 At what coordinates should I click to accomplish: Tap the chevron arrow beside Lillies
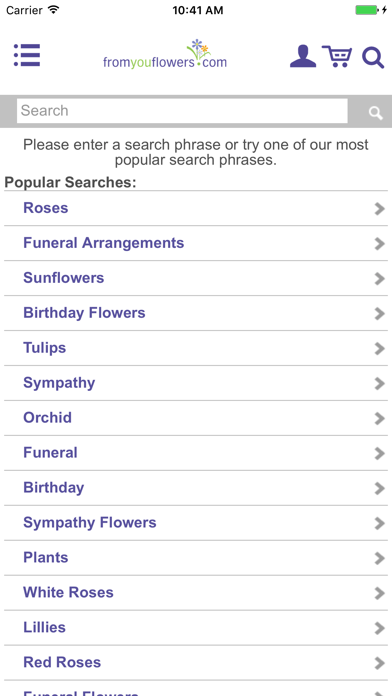click(379, 628)
